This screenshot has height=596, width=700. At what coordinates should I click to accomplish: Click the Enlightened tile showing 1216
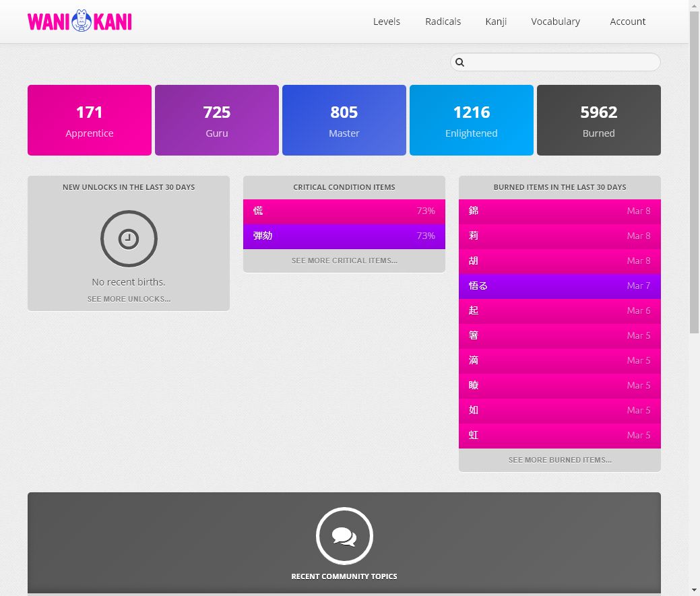(471, 120)
